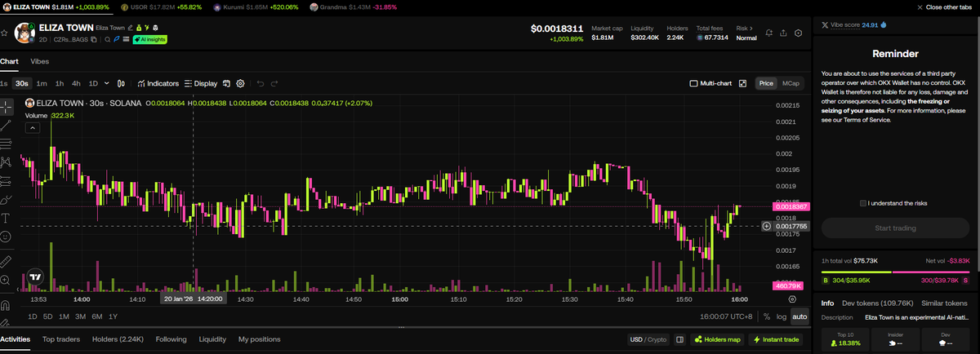Screen dimensions: 980x354
Task: Select the 4h timeframe
Action: coord(76,83)
